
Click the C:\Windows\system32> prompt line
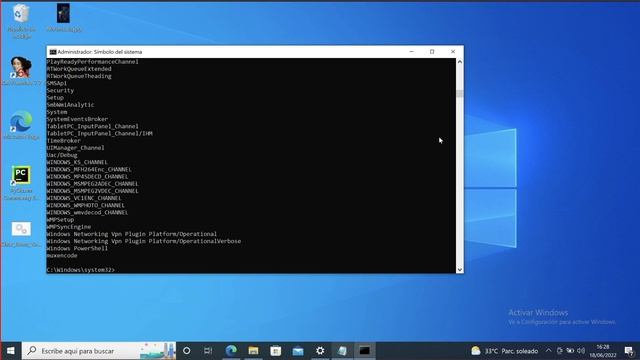(81, 270)
